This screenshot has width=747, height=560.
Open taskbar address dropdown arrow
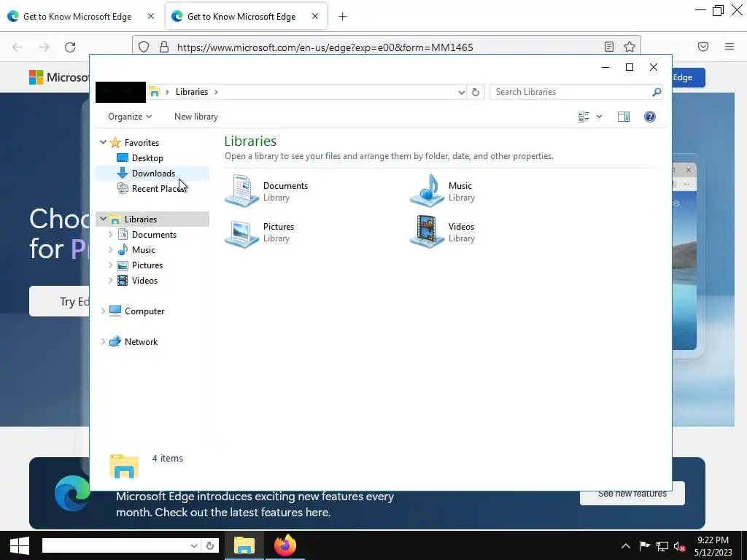(193, 545)
